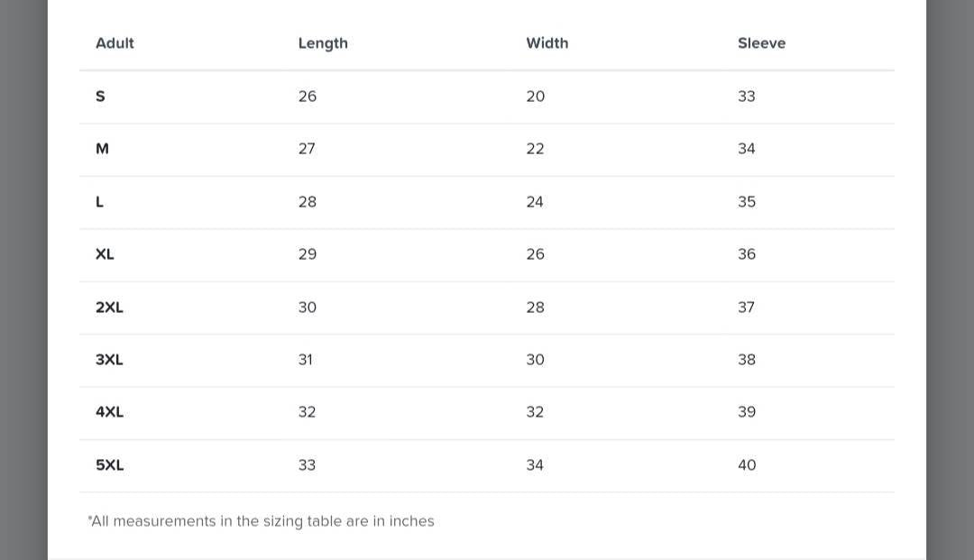The image size is (974, 560).
Task: Select the XL size row label
Action: coord(105,254)
